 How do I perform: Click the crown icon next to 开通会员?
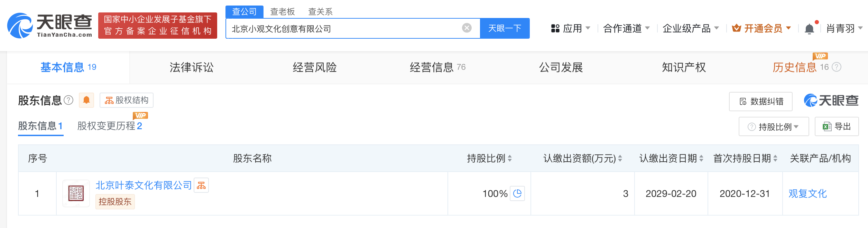click(x=737, y=29)
